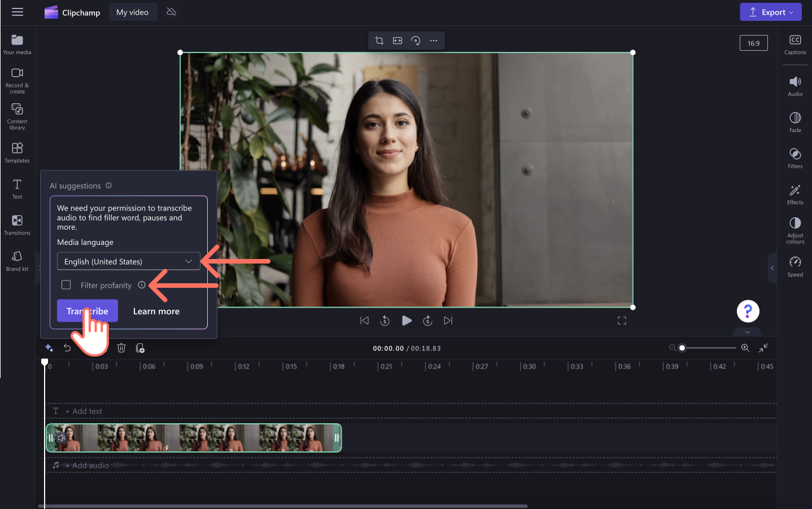This screenshot has height=509, width=812.
Task: Click the Learn more link
Action: [156, 311]
